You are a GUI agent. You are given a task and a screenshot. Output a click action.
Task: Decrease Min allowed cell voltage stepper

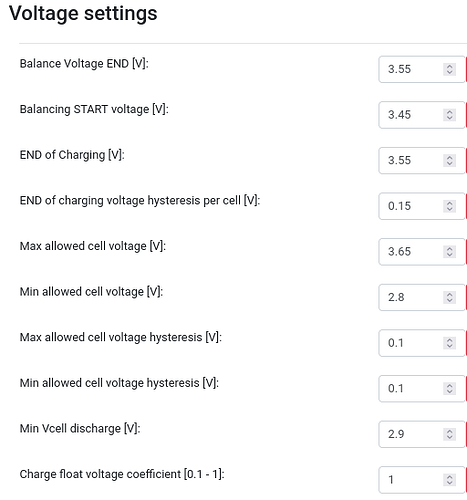[x=449, y=300]
